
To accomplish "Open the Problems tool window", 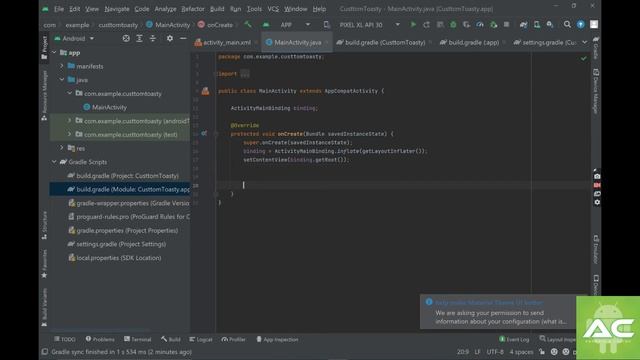I will point(100,339).
